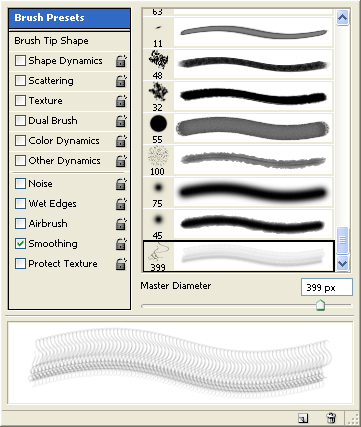Click the scroll up arrow of brush list
This screenshot has height=427, width=361.
click(343, 17)
